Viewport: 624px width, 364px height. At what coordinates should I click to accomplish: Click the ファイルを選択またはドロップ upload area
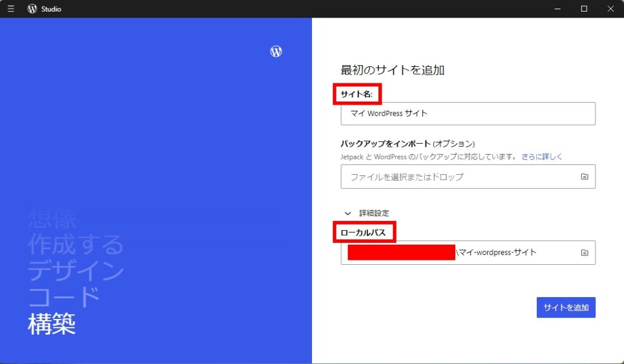point(427,177)
